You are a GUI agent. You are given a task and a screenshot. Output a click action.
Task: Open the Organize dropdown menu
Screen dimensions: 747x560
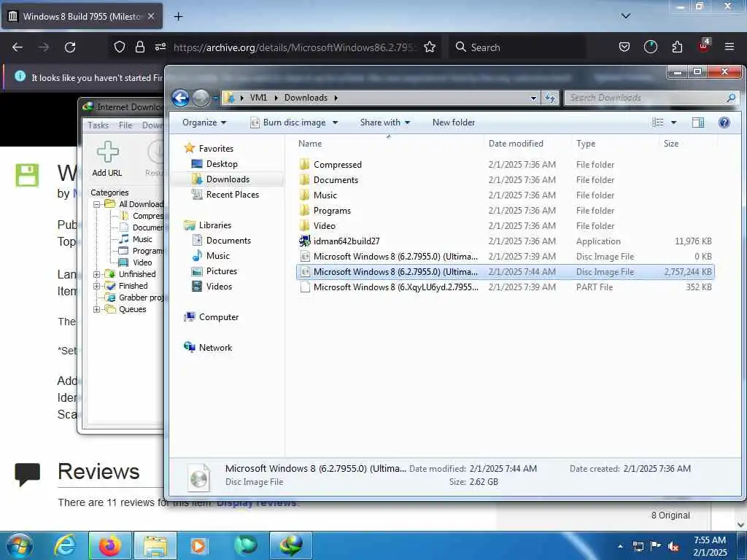pyautogui.click(x=204, y=122)
